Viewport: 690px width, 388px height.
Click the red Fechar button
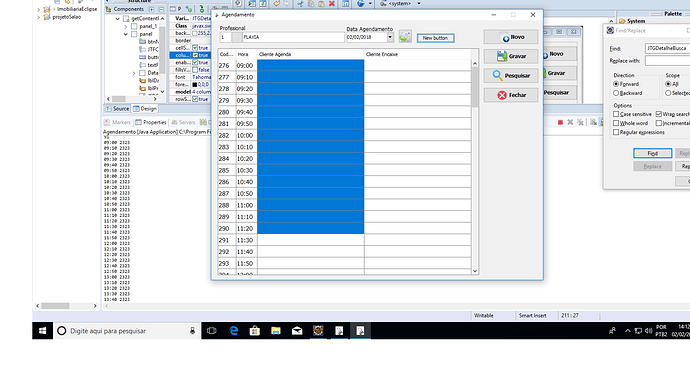511,95
